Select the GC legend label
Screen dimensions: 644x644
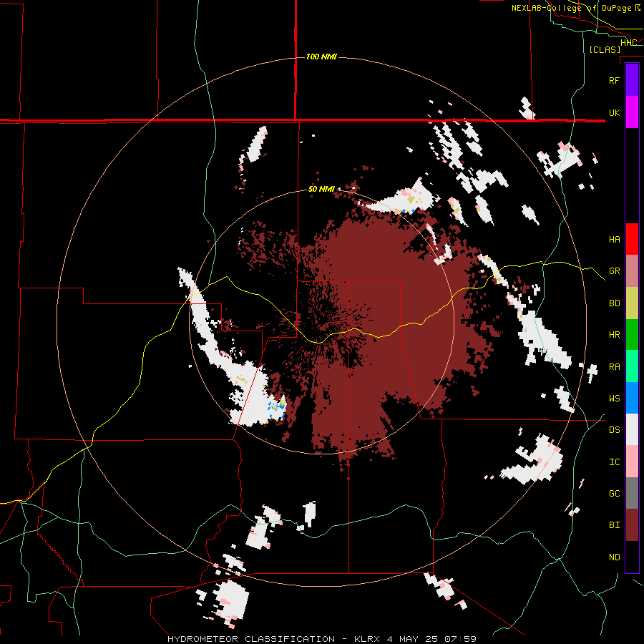point(614,493)
